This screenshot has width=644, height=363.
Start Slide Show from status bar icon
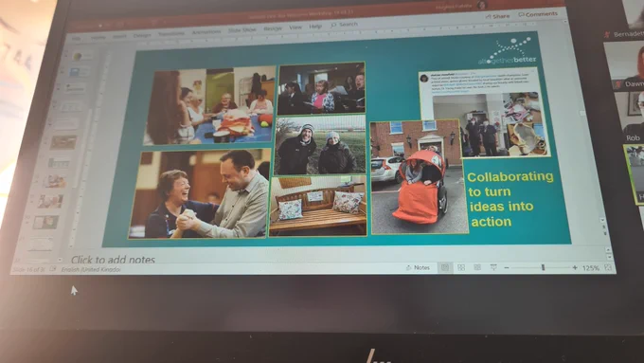(x=493, y=267)
